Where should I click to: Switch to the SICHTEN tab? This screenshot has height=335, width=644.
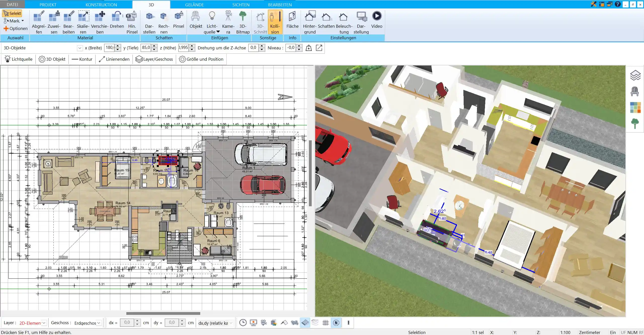click(241, 5)
